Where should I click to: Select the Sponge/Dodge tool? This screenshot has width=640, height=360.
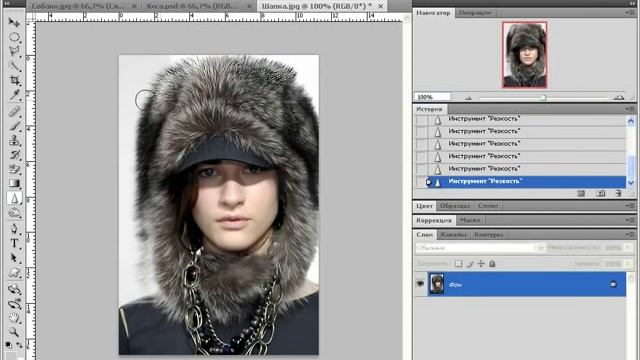point(14,213)
